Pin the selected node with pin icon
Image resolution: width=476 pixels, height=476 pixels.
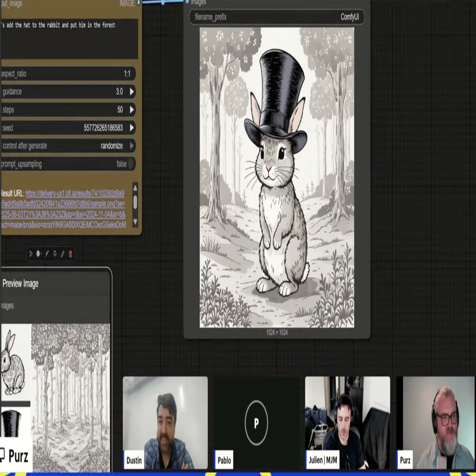pyautogui.click(x=55, y=254)
